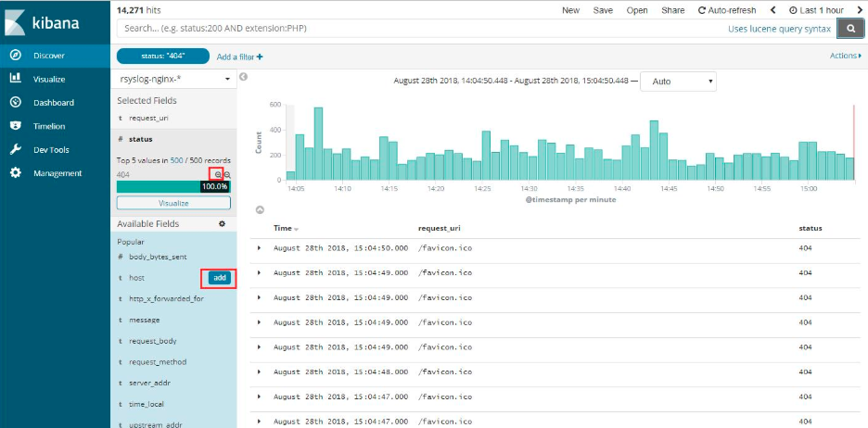Expand the row timestamped 15:04:50.000
The width and height of the screenshot is (868, 428).
click(259, 248)
